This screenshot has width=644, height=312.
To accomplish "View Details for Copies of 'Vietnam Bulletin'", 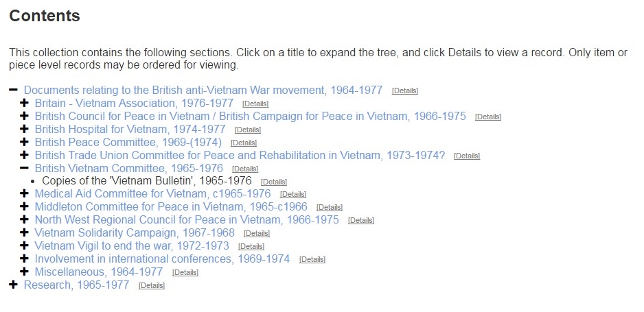I will pos(274,182).
